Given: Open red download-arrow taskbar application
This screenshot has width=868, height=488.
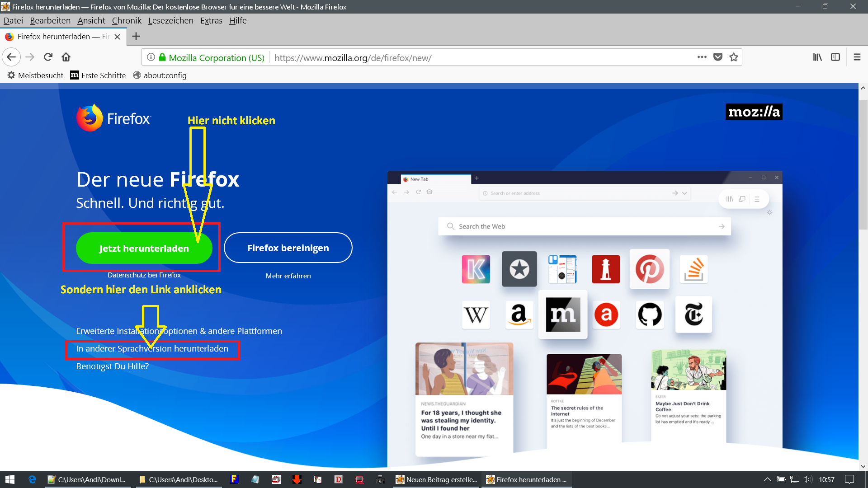Looking at the screenshot, I should [297, 479].
